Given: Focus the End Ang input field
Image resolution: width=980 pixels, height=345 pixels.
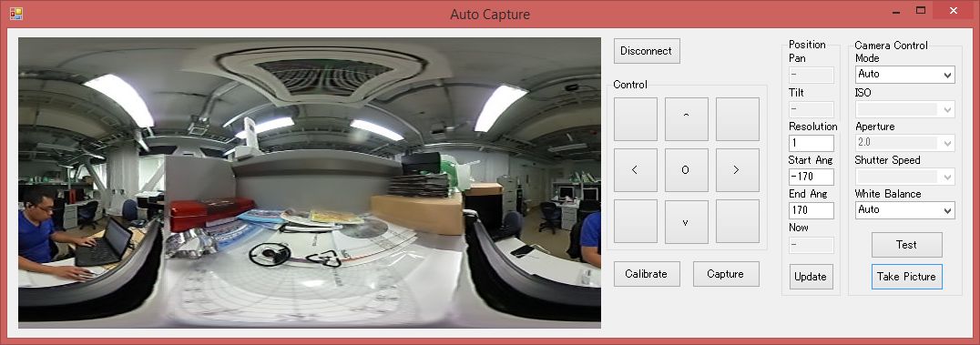Looking at the screenshot, I should pos(812,210).
